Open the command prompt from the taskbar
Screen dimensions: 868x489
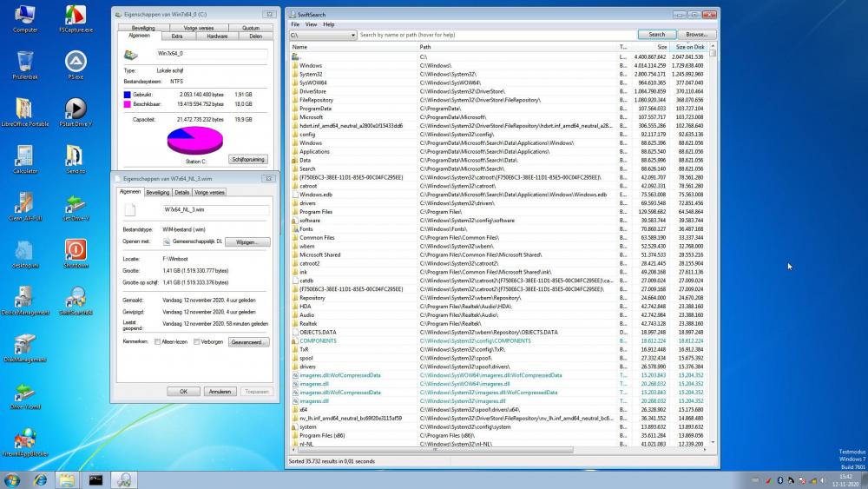coord(95,479)
